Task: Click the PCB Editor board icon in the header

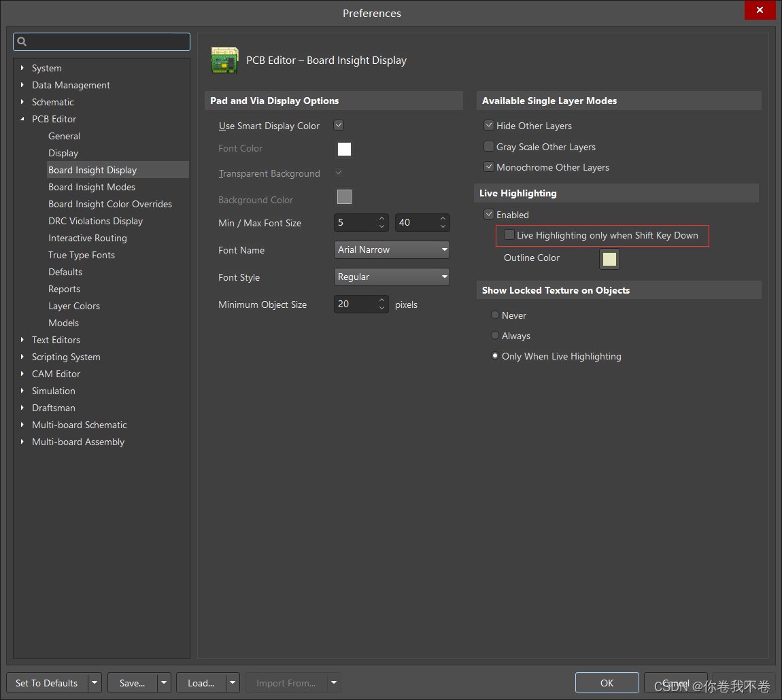Action: (225, 60)
